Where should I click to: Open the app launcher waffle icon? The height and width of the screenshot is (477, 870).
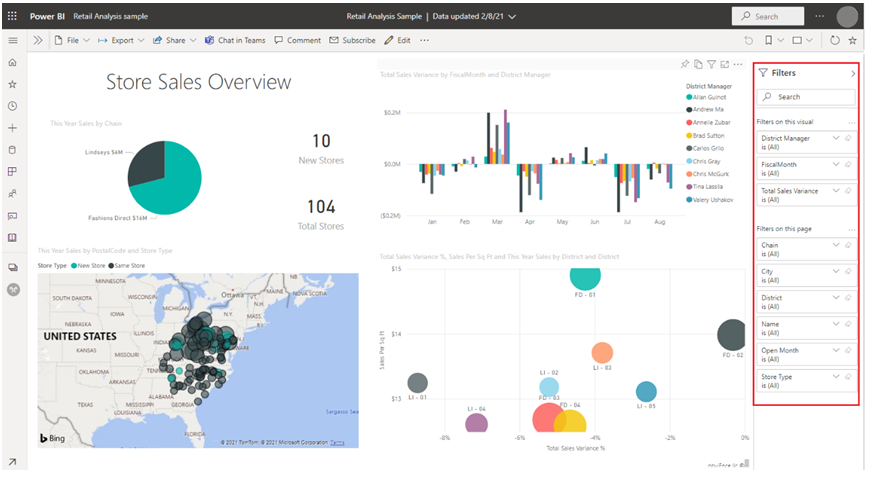click(12, 17)
